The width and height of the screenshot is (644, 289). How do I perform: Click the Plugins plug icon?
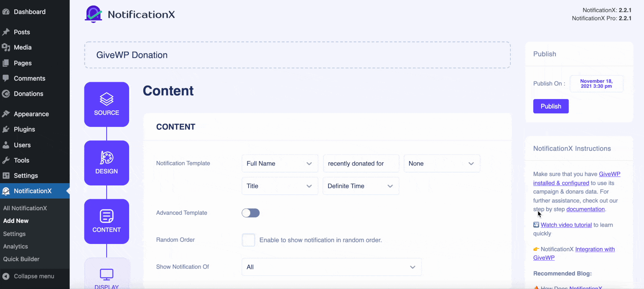[6, 129]
